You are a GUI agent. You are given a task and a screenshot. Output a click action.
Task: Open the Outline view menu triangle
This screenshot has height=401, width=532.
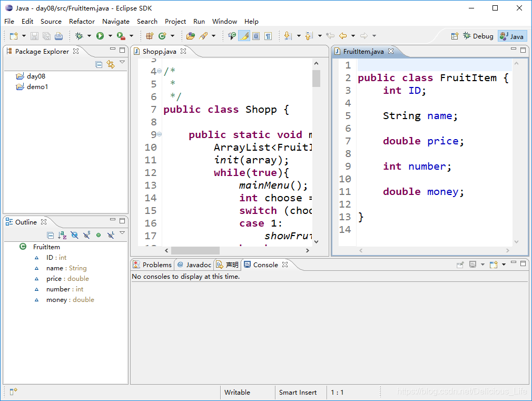122,233
